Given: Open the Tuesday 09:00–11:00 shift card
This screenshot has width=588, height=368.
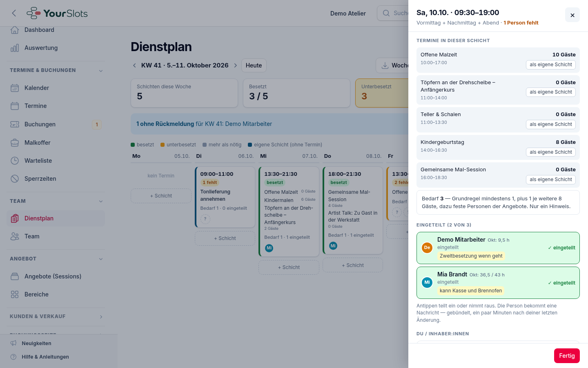Looking at the screenshot, I should pyautogui.click(x=225, y=197).
